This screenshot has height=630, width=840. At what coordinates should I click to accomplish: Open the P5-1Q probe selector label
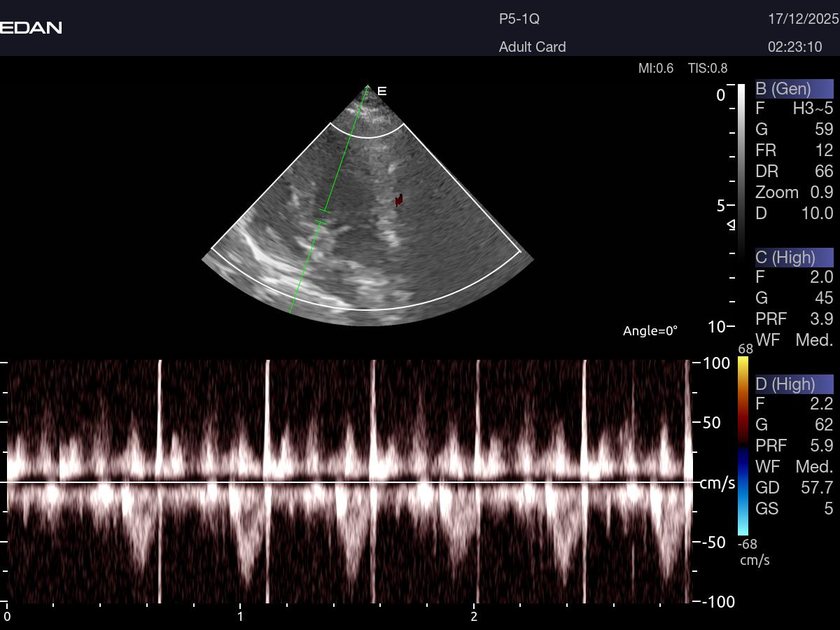(519, 20)
